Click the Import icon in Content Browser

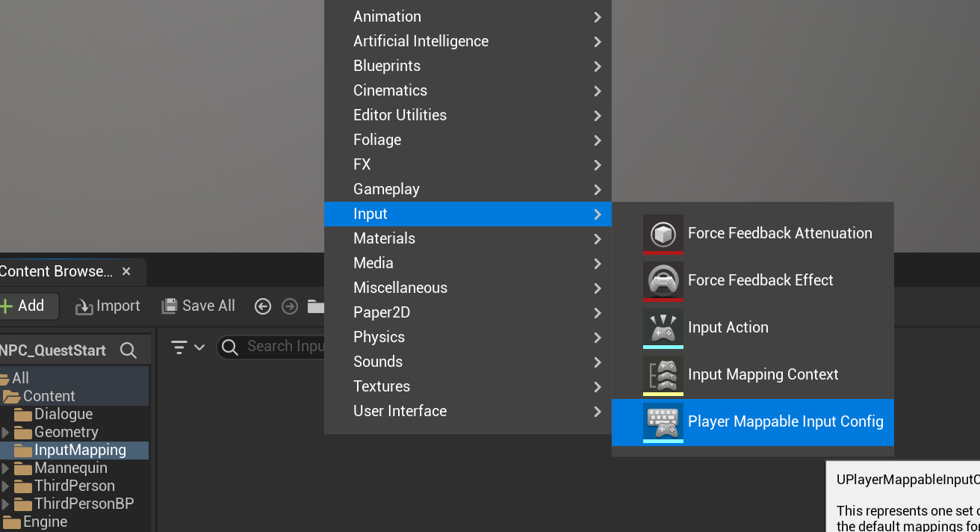coord(84,306)
